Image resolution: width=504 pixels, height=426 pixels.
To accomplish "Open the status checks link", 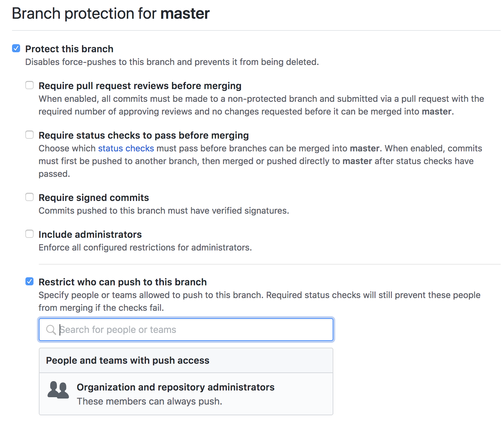I will coord(126,148).
